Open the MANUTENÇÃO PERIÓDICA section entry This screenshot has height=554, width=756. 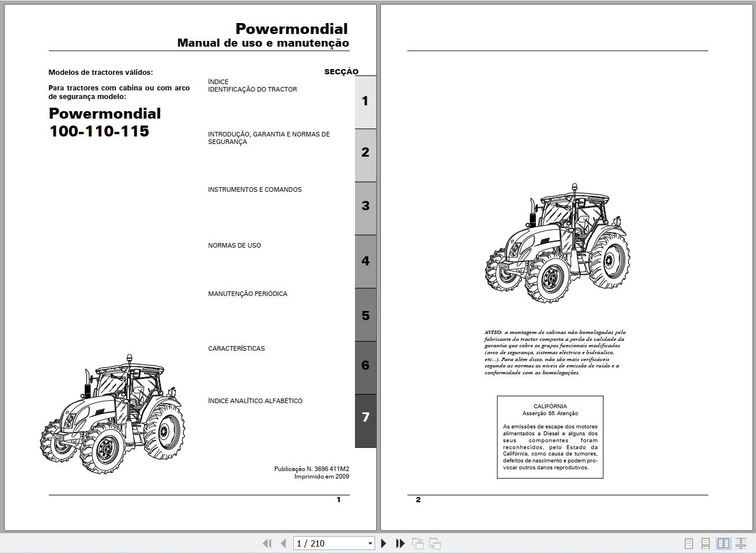pos(248,294)
